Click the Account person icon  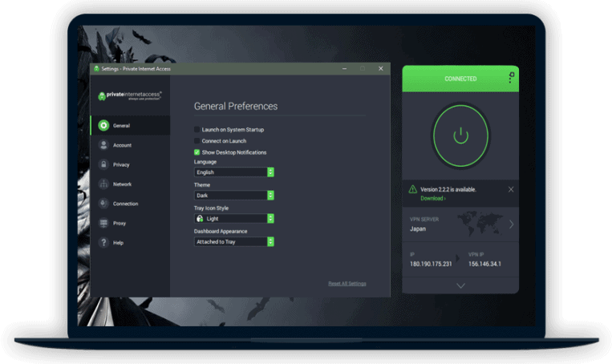(103, 145)
